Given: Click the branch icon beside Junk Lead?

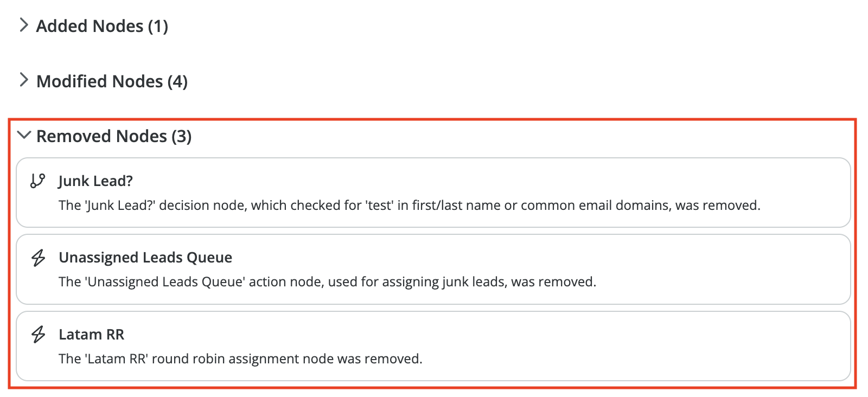Looking at the screenshot, I should 37,181.
